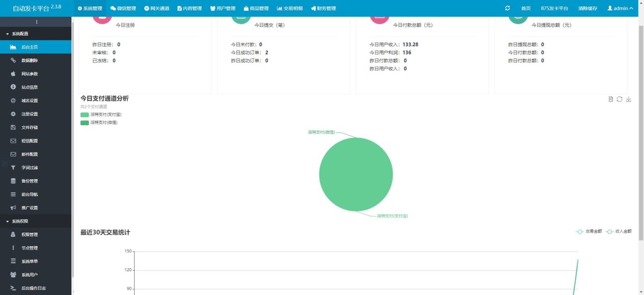Click the green pie chart slice
The image size is (644, 295).
[356, 175]
